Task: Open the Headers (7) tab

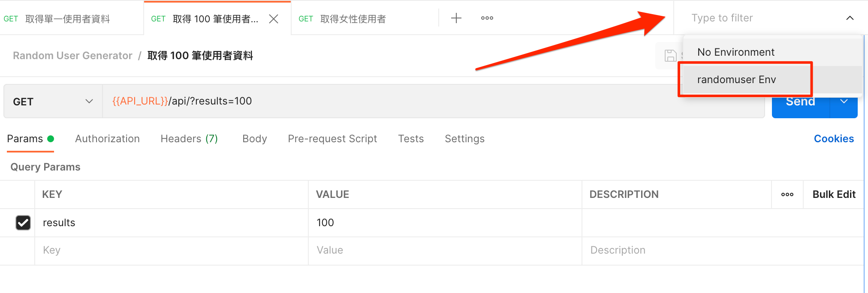Action: pos(189,139)
